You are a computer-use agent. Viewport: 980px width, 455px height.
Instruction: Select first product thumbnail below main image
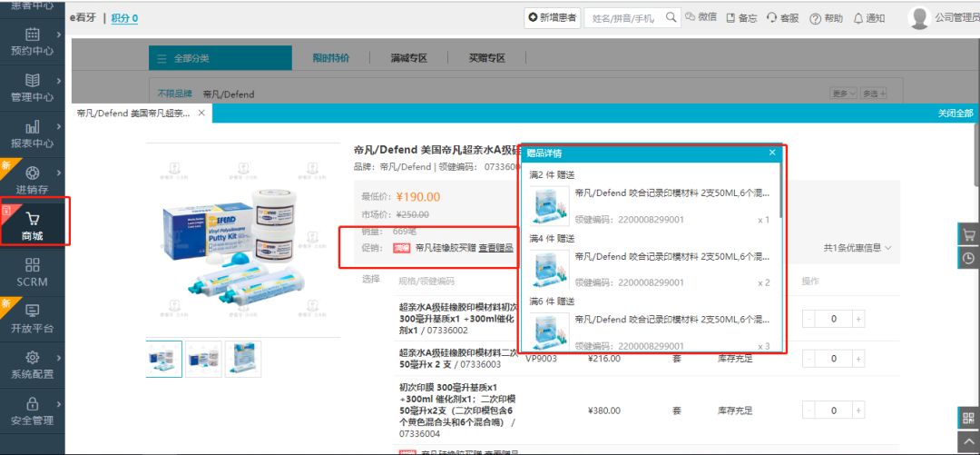pyautogui.click(x=164, y=360)
